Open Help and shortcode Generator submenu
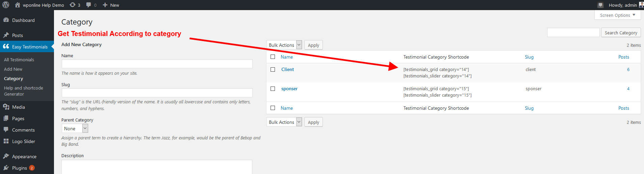Viewport: 644px width, 174px height. point(24,91)
